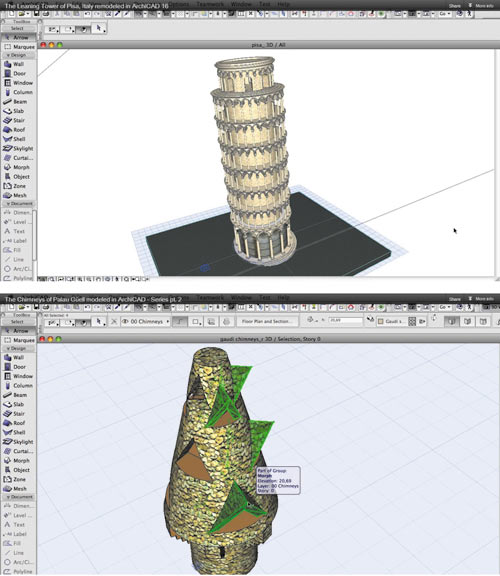Toggle the eye icon beside the 00 Chimneys layer
Image resolution: width=500 pixels, height=576 pixels.
[x=125, y=321]
